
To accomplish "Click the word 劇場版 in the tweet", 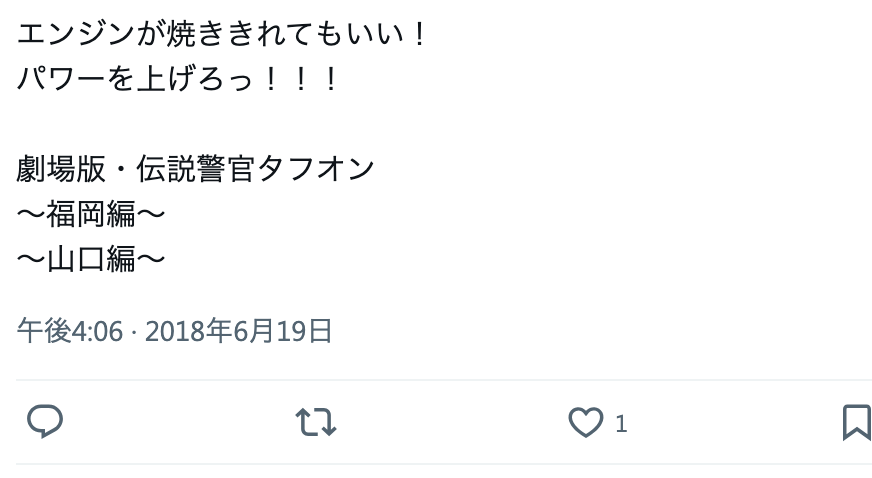I will pyautogui.click(x=61, y=168).
